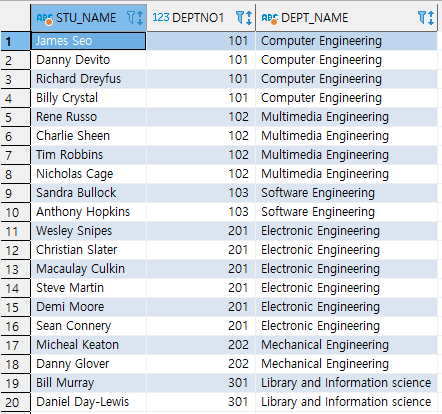This screenshot has height=414, width=442.
Task: Click the 'Wesley Snipes' cell
Action: [88, 231]
